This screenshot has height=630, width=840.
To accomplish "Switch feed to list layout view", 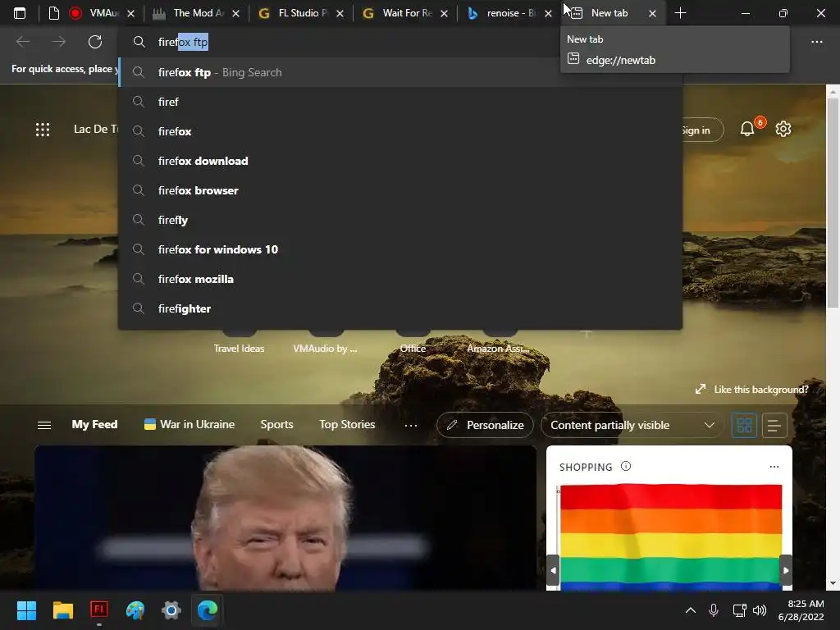I will 774,426.
